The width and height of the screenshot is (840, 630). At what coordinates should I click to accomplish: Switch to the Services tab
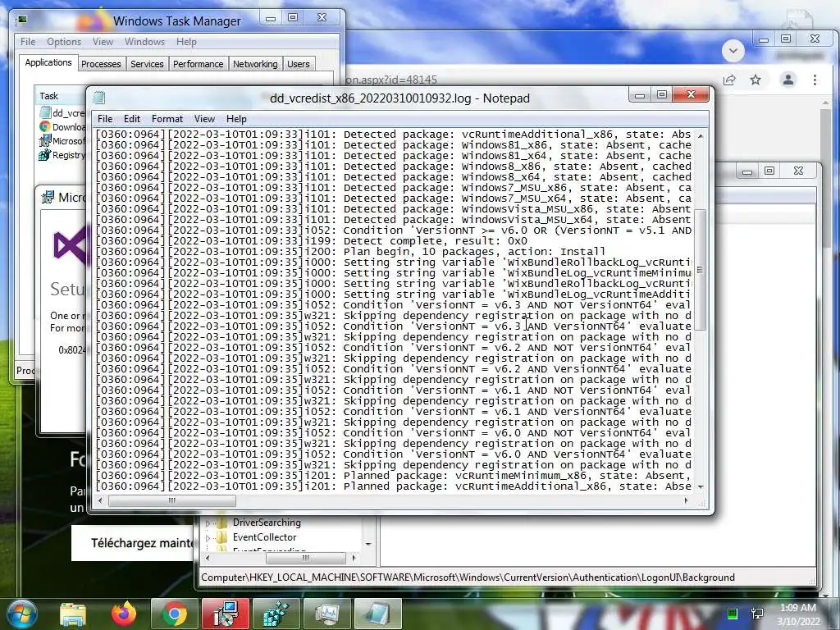[147, 64]
